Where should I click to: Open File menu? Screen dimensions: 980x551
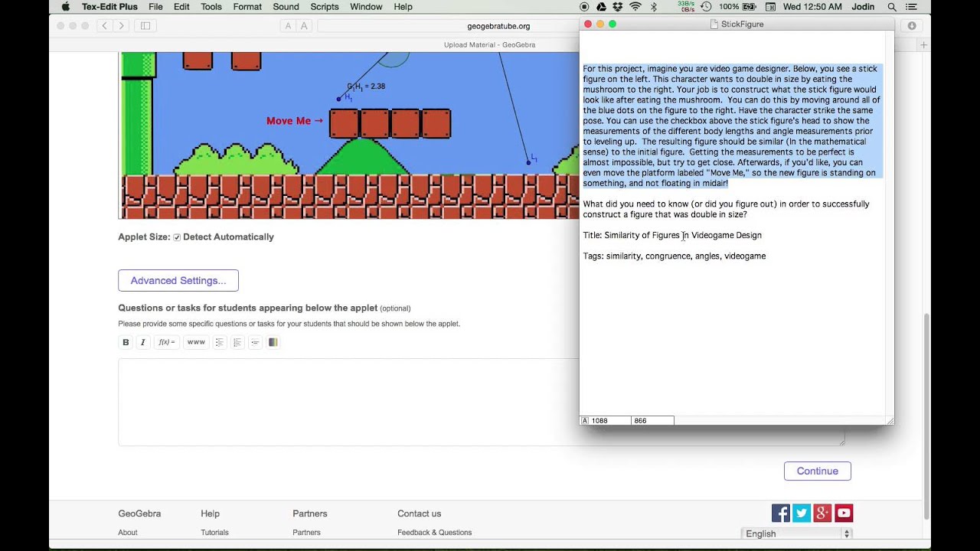155,7
